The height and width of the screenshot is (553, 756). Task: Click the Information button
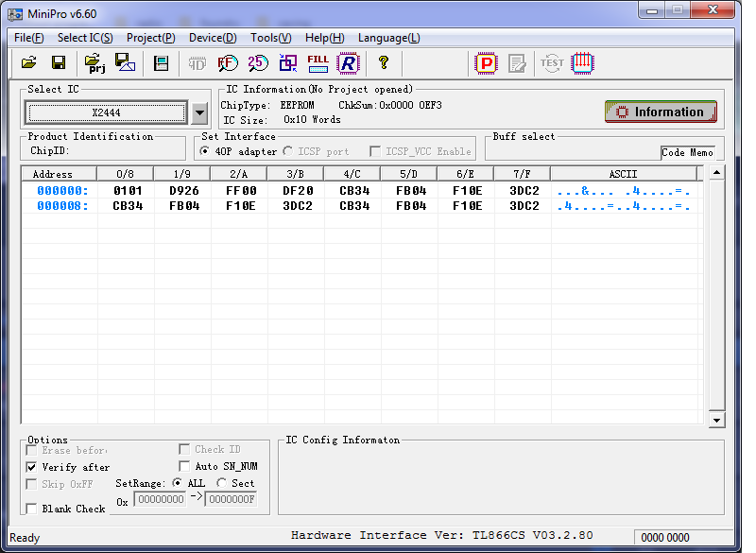point(661,112)
